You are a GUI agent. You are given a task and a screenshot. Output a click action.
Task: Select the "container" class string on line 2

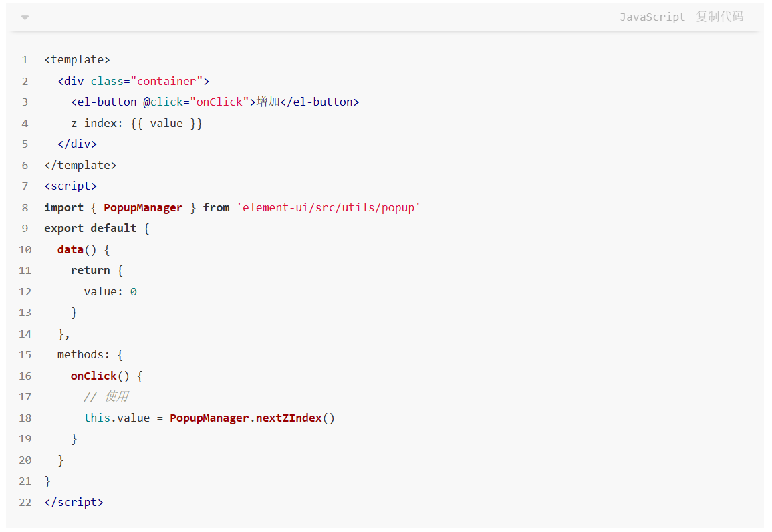point(166,81)
